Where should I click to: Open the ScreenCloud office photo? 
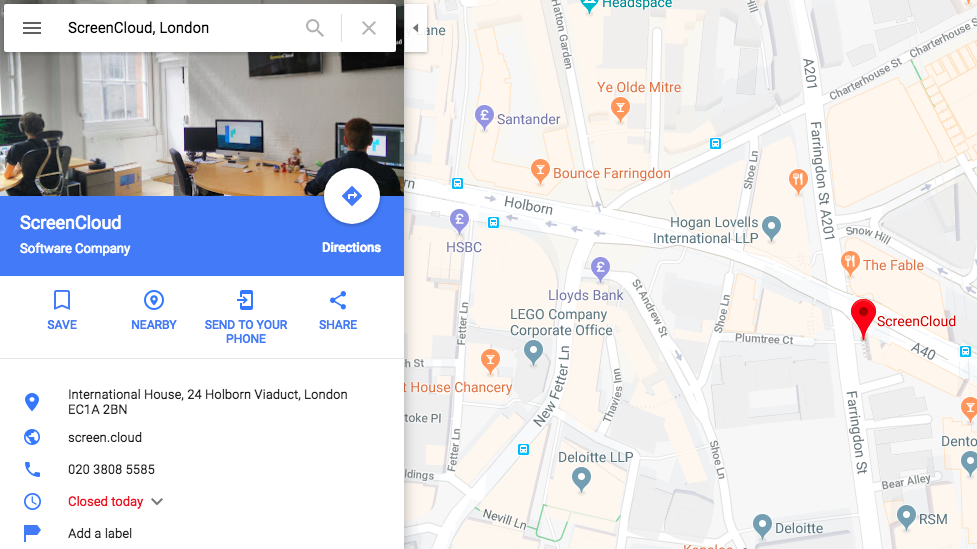click(202, 124)
